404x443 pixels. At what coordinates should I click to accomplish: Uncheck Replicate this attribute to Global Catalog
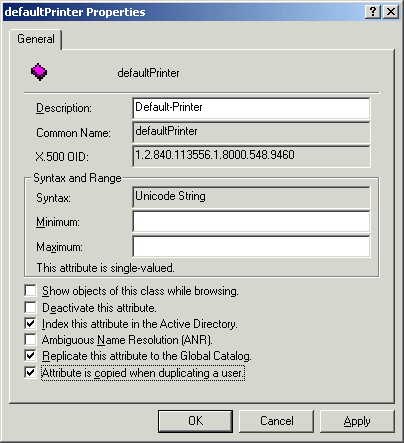(30, 356)
